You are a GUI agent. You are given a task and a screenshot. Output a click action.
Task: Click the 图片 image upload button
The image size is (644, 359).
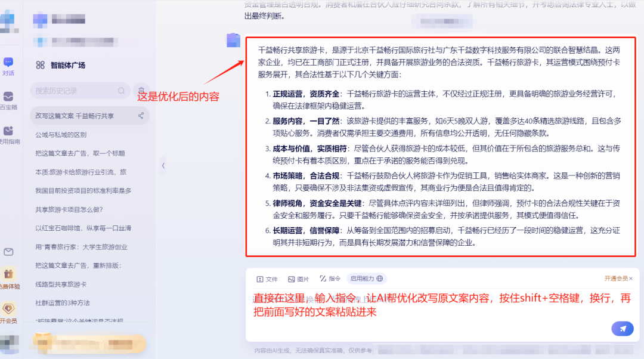299,279
